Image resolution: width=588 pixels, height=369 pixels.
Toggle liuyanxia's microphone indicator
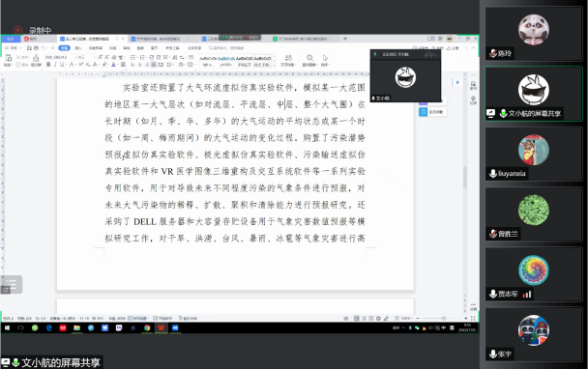coord(493,174)
